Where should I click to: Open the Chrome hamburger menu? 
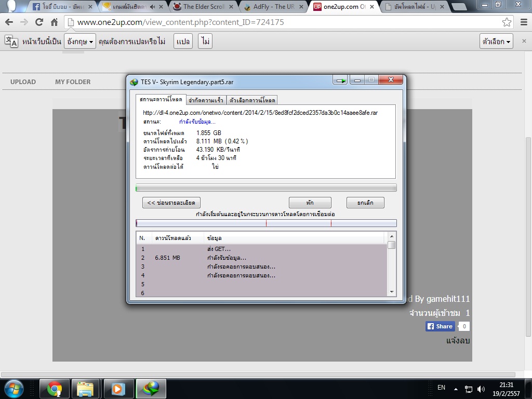point(524,22)
